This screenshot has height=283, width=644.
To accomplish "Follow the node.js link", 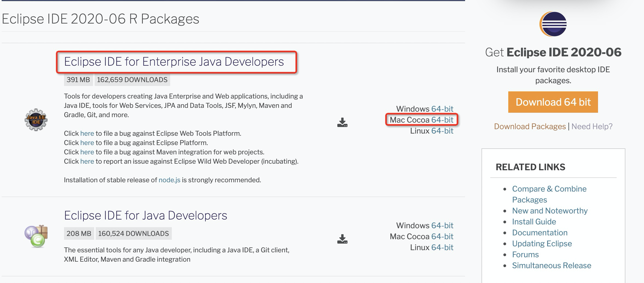I will coord(169,180).
